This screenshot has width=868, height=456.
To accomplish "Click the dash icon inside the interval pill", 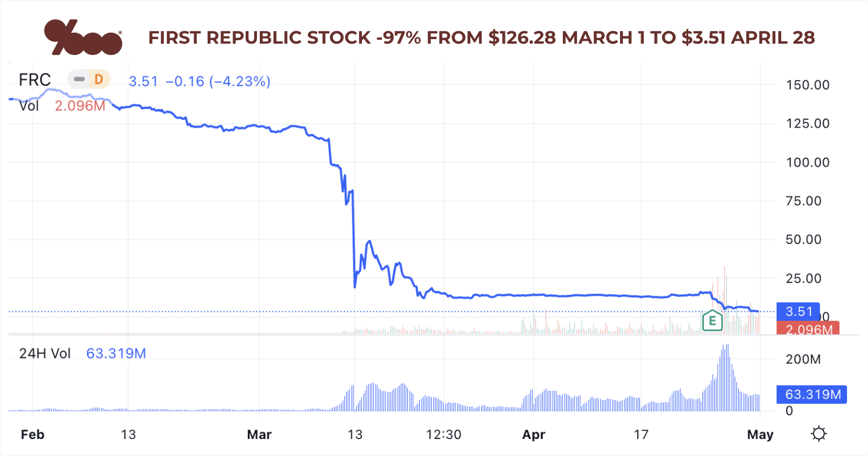I will [79, 79].
